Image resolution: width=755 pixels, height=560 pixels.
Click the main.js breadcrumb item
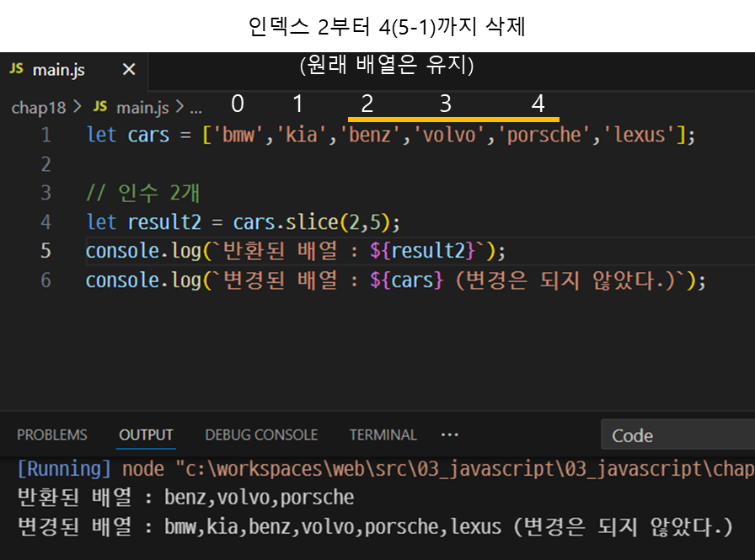point(142,108)
